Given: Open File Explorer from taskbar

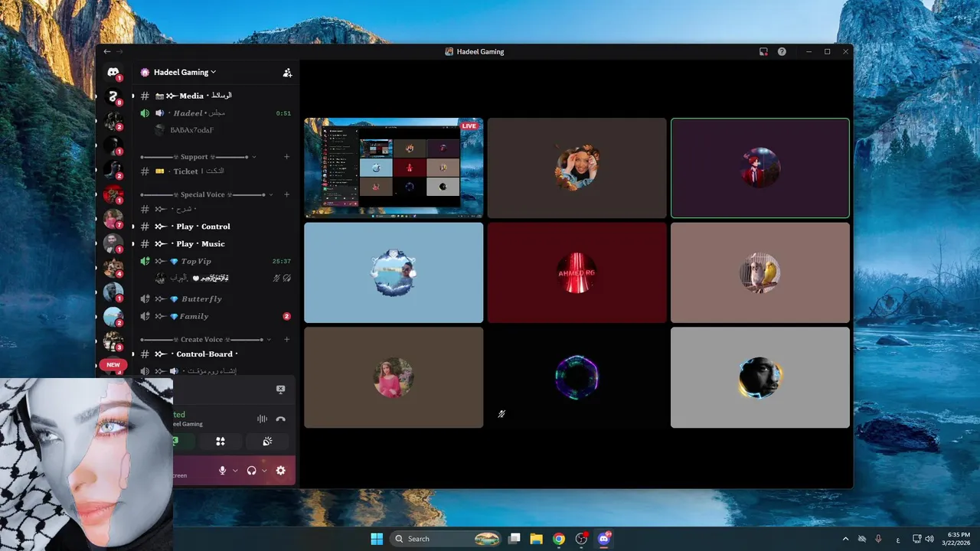Looking at the screenshot, I should pos(536,539).
